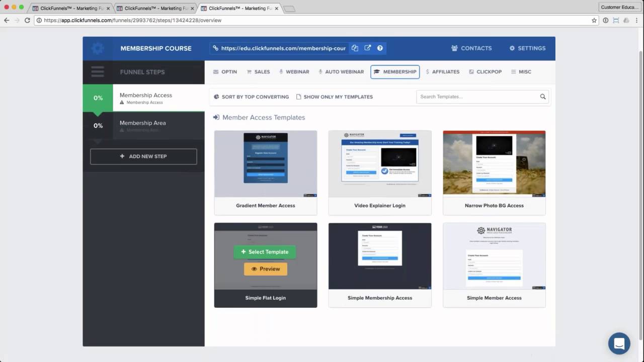
Task: Click Select Template on Simple Flat Login
Action: pyautogui.click(x=265, y=252)
